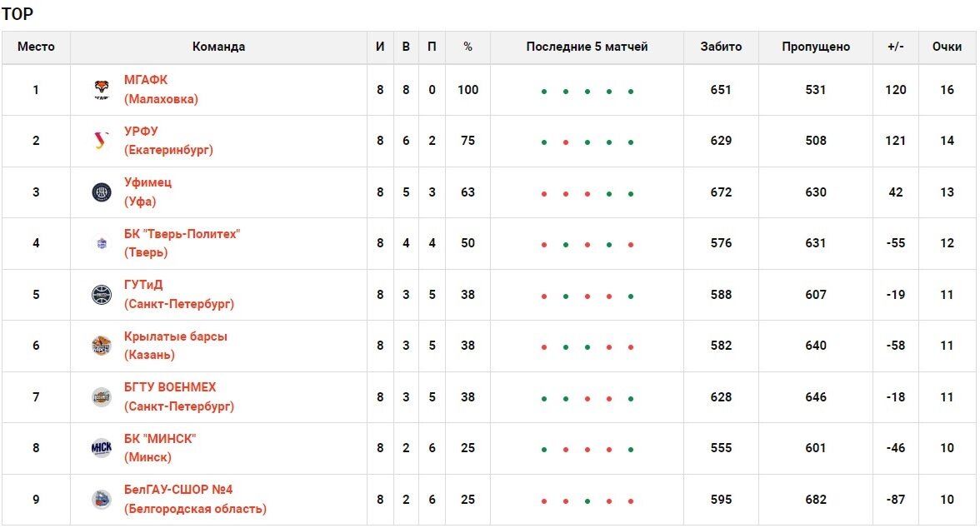This screenshot has height=528, width=980.
Task: Open the Уфимец team logo
Action: [102, 192]
